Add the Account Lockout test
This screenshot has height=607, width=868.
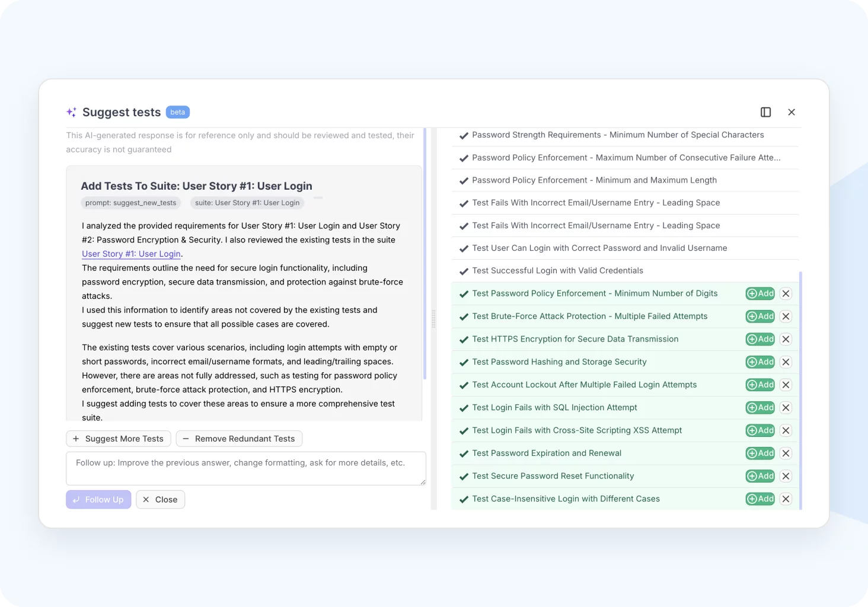(x=760, y=385)
